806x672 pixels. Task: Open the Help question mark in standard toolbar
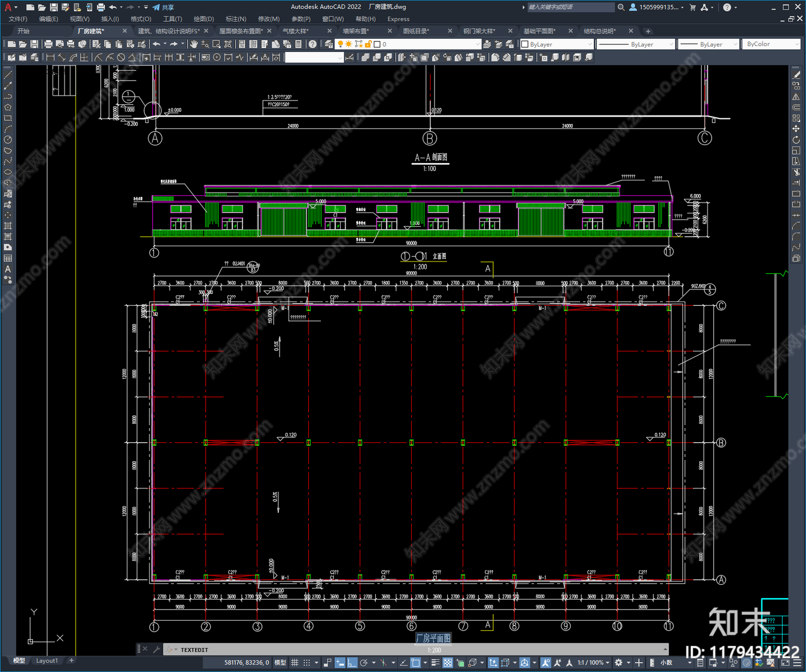313,44
